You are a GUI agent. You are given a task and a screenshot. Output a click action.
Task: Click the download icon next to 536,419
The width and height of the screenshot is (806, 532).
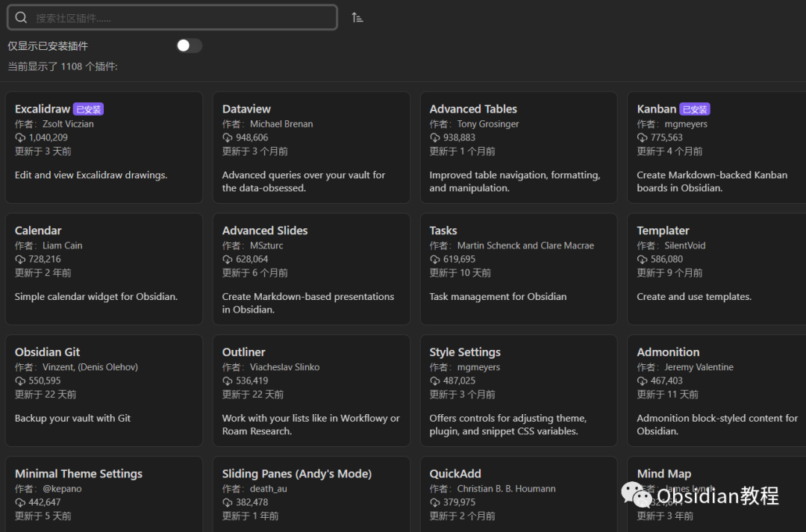click(x=227, y=381)
